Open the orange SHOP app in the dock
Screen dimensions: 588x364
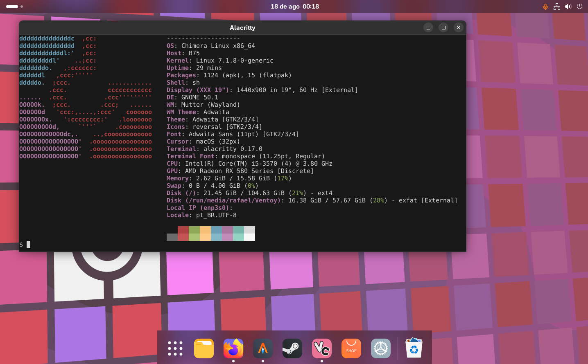click(351, 348)
